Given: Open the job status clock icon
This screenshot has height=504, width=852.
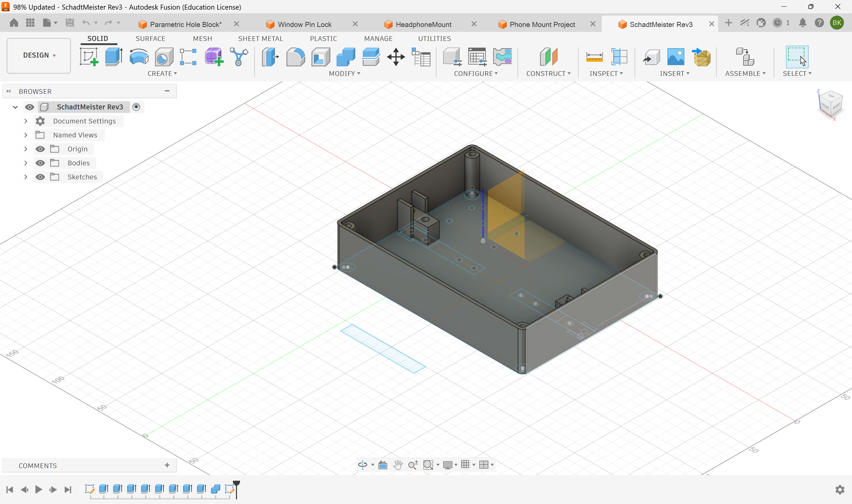Looking at the screenshot, I should point(777,23).
